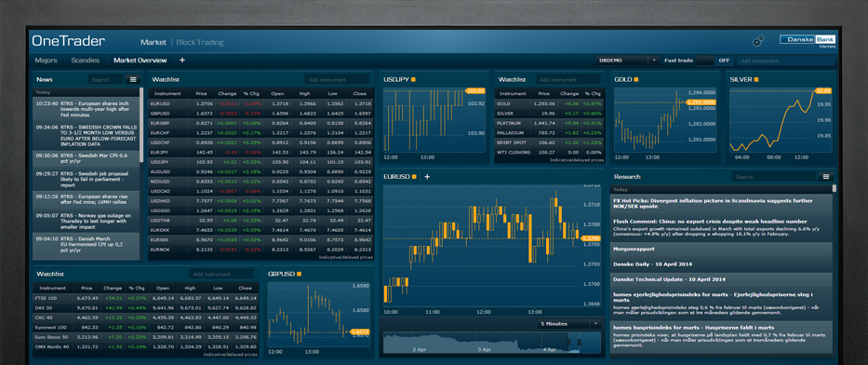Open SWEDISH CROWN FALLS news item

(x=86, y=136)
